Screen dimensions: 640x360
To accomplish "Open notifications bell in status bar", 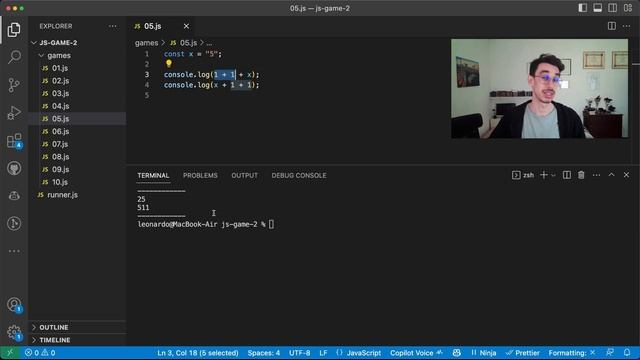I will click(627, 353).
